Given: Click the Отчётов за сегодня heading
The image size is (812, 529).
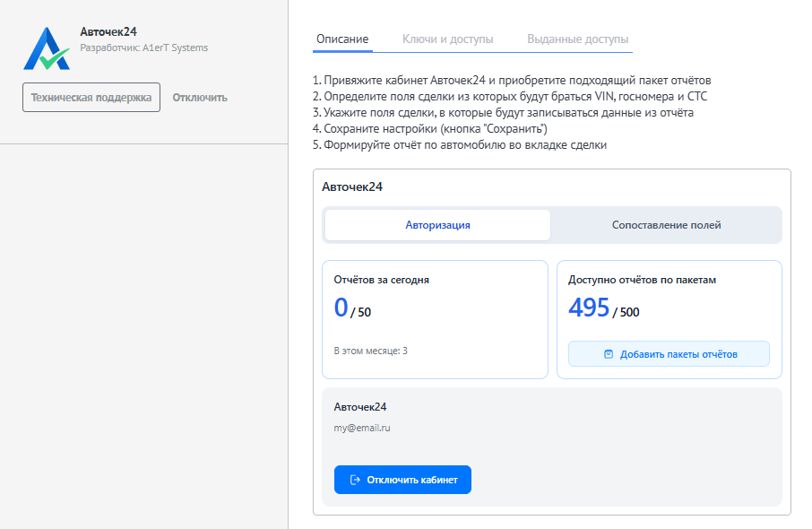Looking at the screenshot, I should point(381,280).
